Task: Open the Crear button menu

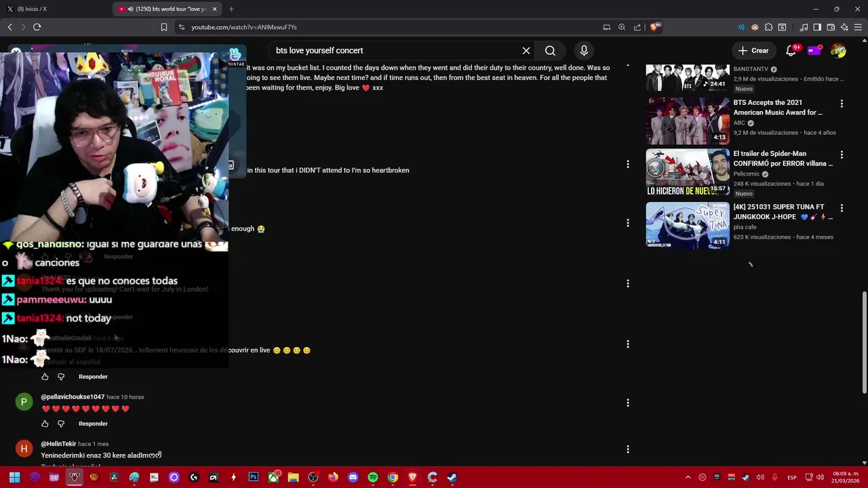Action: [753, 51]
